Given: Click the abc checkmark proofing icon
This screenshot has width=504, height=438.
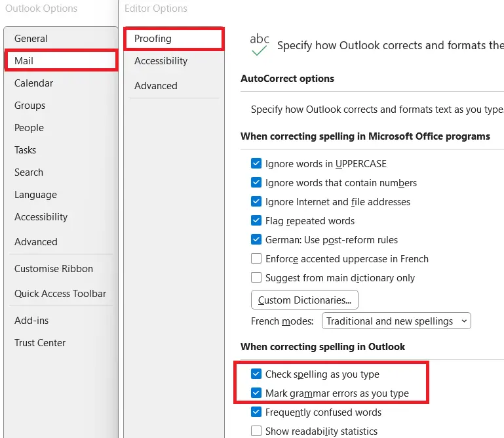Looking at the screenshot, I should coord(259,45).
